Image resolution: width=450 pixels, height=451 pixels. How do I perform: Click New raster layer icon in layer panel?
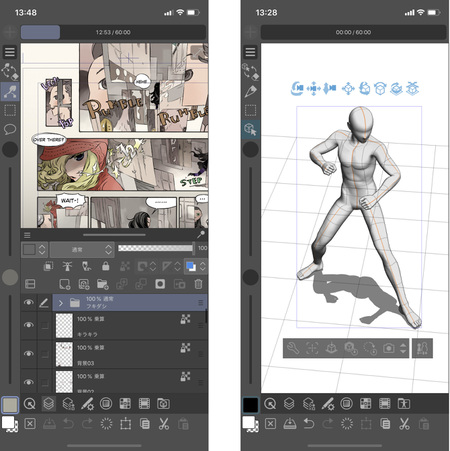point(65,284)
